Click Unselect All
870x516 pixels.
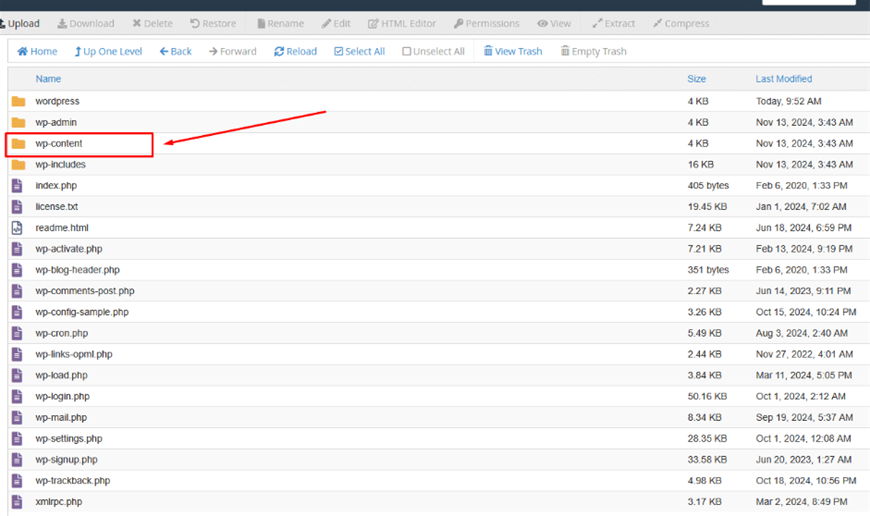[x=433, y=51]
